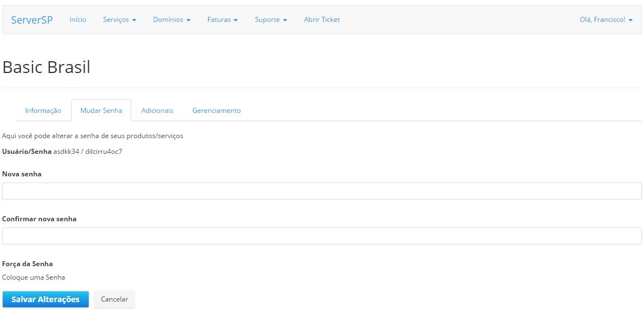Expand the Serviços dropdown menu
Viewport: 644px width, 310px height.
(x=119, y=19)
